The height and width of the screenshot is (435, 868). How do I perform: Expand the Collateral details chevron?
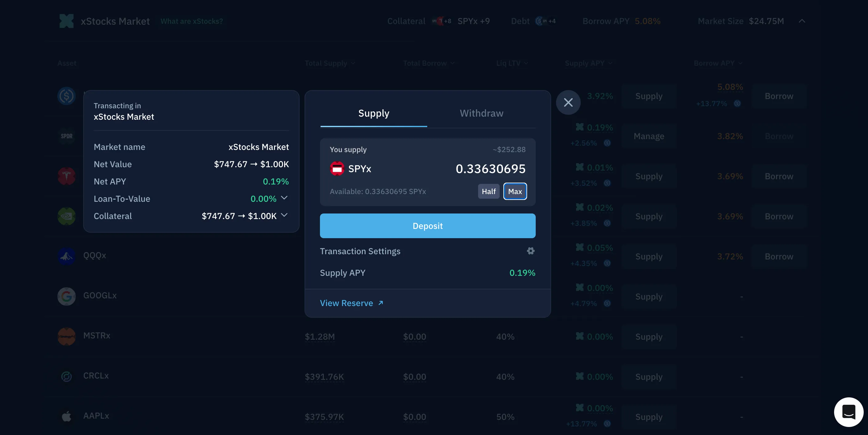point(284,215)
